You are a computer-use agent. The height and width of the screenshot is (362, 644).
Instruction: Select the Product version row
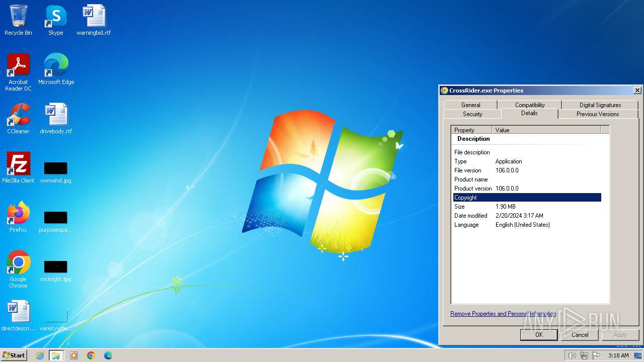(x=527, y=189)
